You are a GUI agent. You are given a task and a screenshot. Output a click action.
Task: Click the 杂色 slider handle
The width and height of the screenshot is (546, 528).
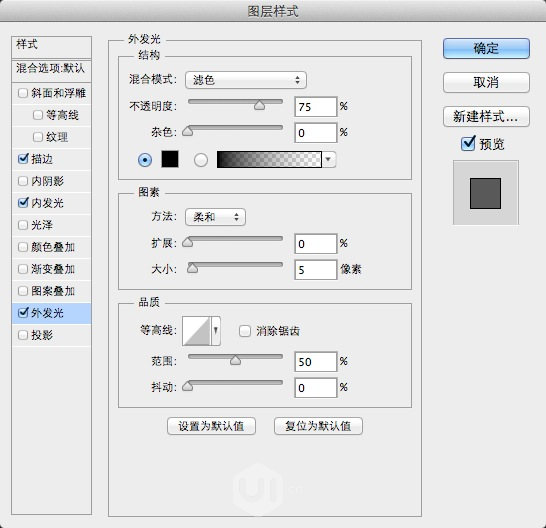pyautogui.click(x=188, y=131)
